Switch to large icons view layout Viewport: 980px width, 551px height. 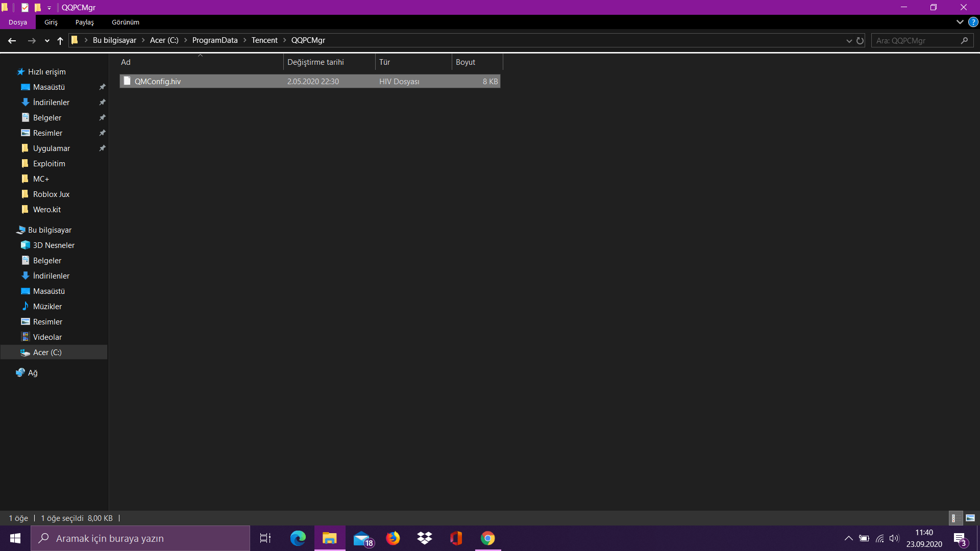click(970, 518)
